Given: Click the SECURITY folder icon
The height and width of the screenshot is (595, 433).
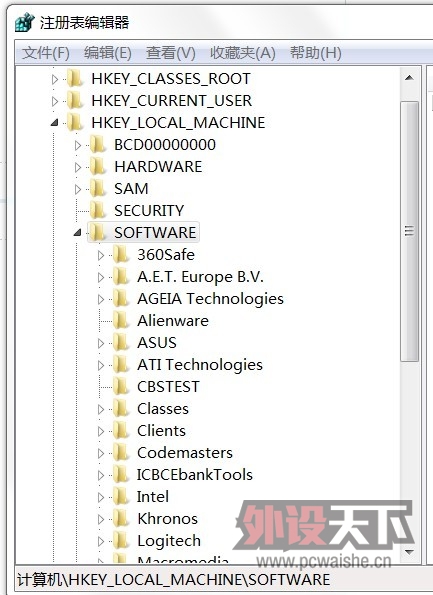Looking at the screenshot, I should (x=98, y=210).
